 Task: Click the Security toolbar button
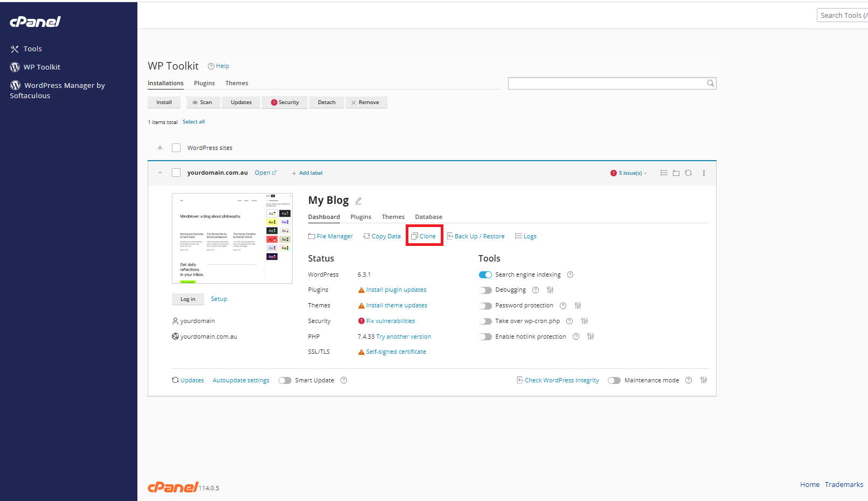(285, 102)
